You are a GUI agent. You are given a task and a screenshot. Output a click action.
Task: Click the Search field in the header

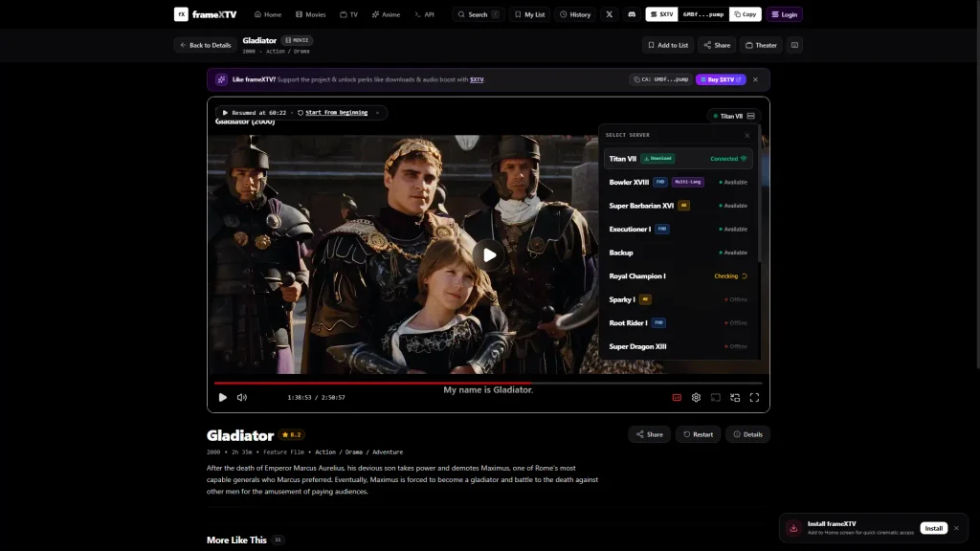click(x=479, y=14)
